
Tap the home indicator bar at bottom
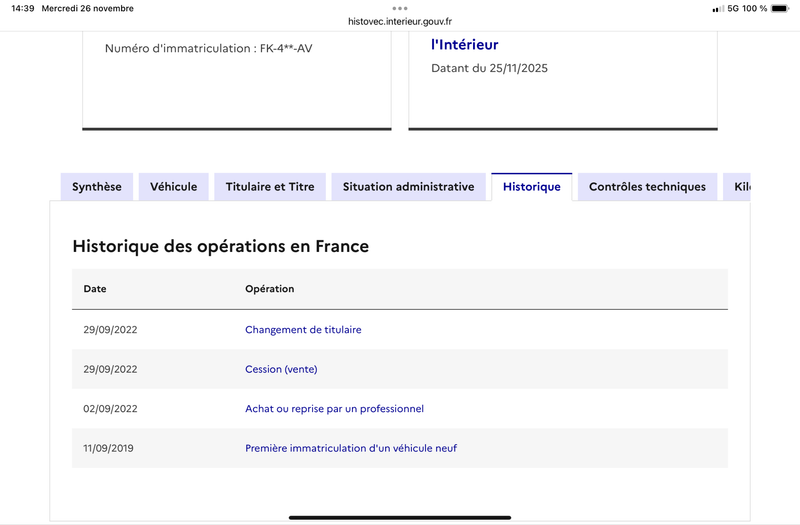pos(400,517)
